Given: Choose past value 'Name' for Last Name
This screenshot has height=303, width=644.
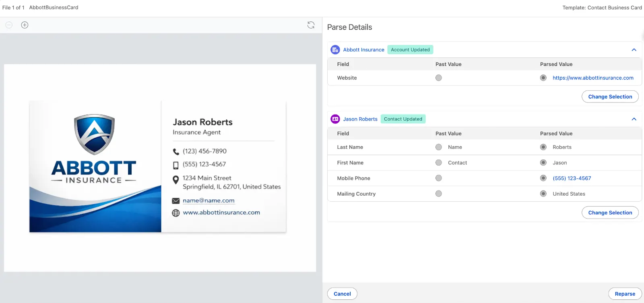Looking at the screenshot, I should (438, 147).
